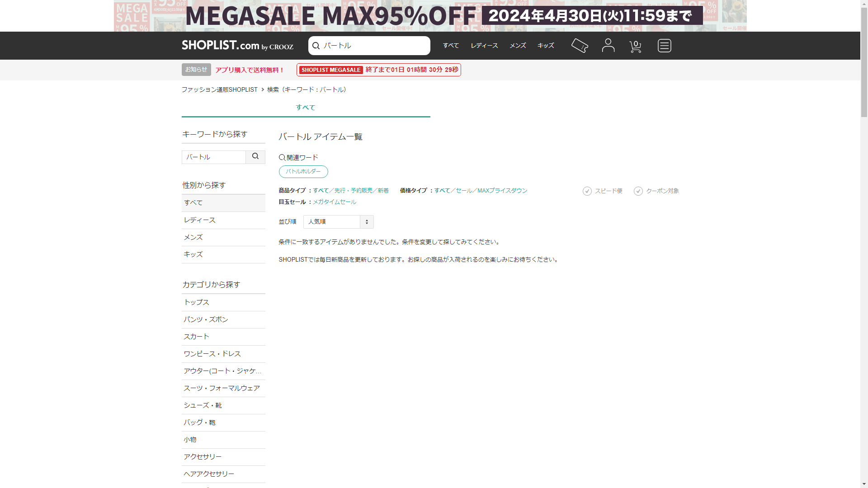Open the shopping cart icon
868x488 pixels.
635,46
